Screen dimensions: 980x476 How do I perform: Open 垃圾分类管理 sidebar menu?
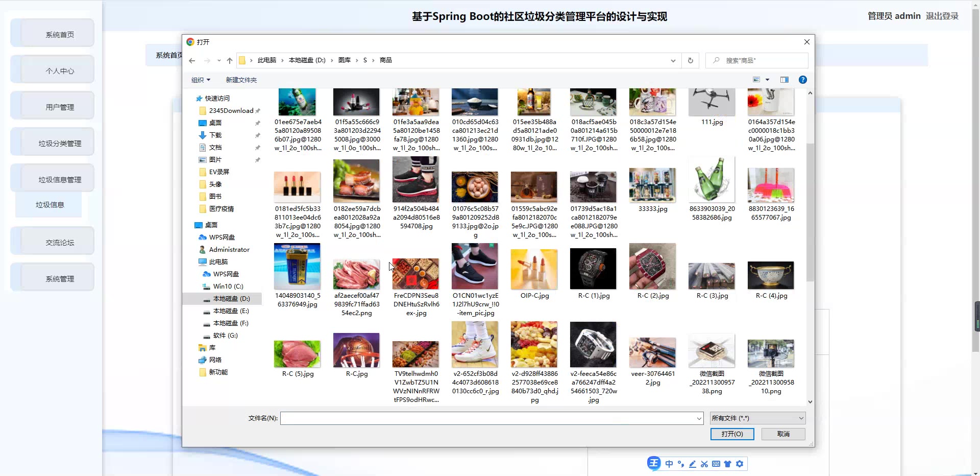(x=53, y=142)
